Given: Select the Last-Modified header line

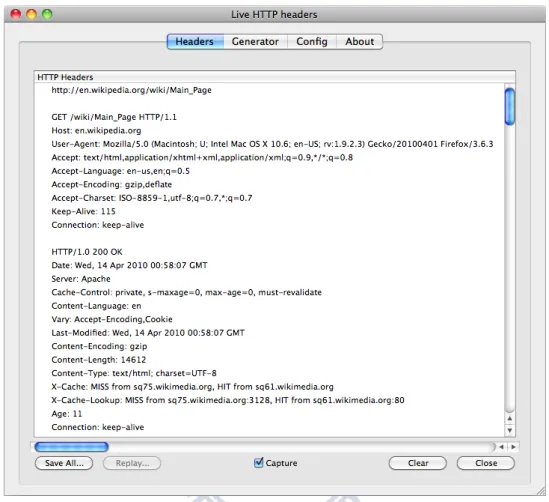Looking at the screenshot, I should [148, 333].
